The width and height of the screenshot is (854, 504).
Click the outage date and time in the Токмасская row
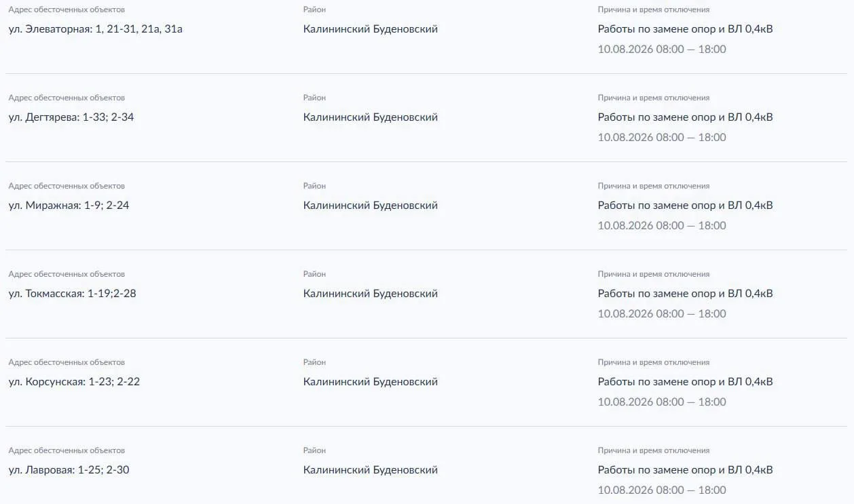point(662,313)
